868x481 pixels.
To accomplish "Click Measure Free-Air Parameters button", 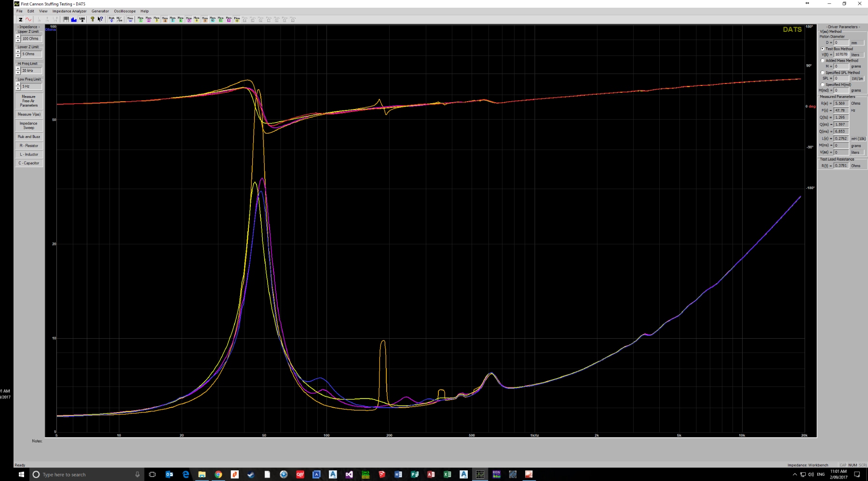I will pos(29,101).
